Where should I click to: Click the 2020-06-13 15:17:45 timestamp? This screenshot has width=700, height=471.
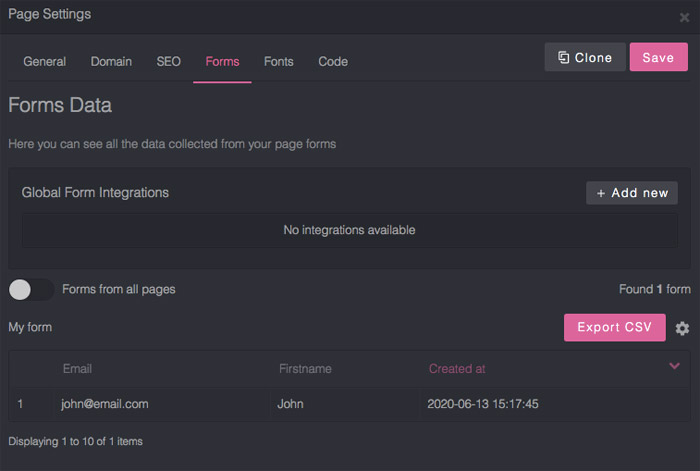tap(483, 404)
